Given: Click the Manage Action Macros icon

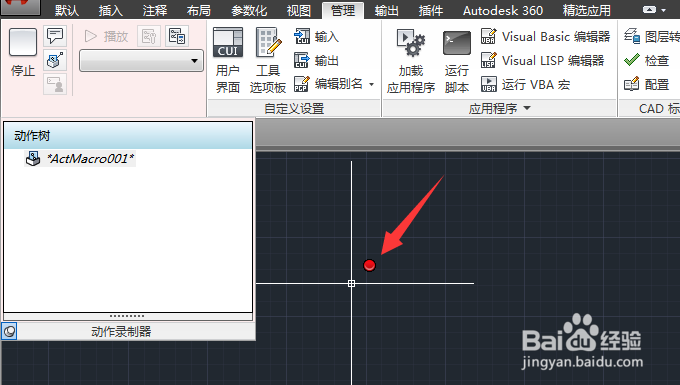Looking at the screenshot, I should click(x=177, y=36).
